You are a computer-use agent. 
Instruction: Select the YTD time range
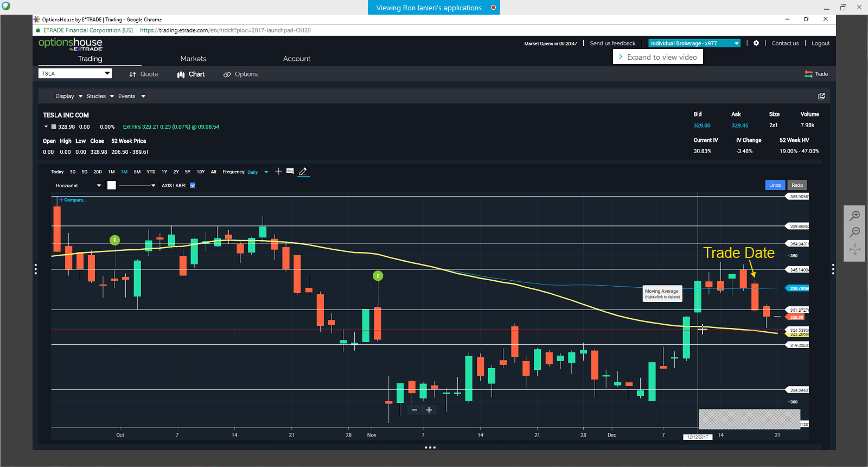coord(151,172)
